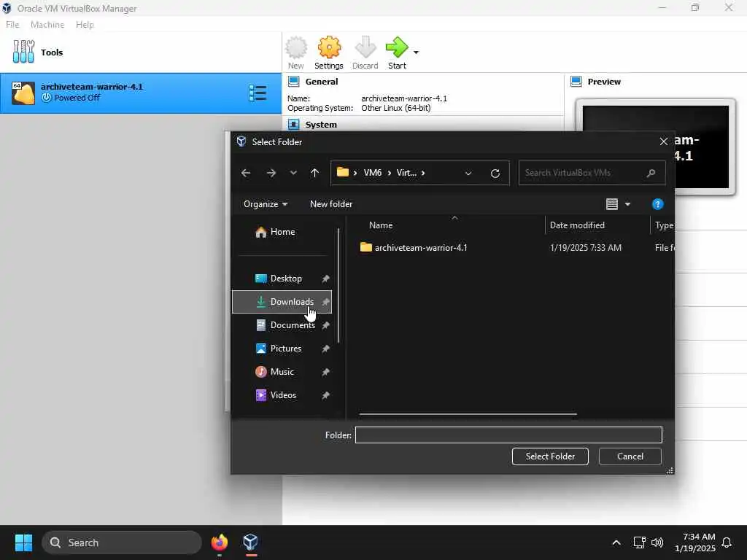Click the Folder text input field
The image size is (747, 560).
(x=508, y=435)
